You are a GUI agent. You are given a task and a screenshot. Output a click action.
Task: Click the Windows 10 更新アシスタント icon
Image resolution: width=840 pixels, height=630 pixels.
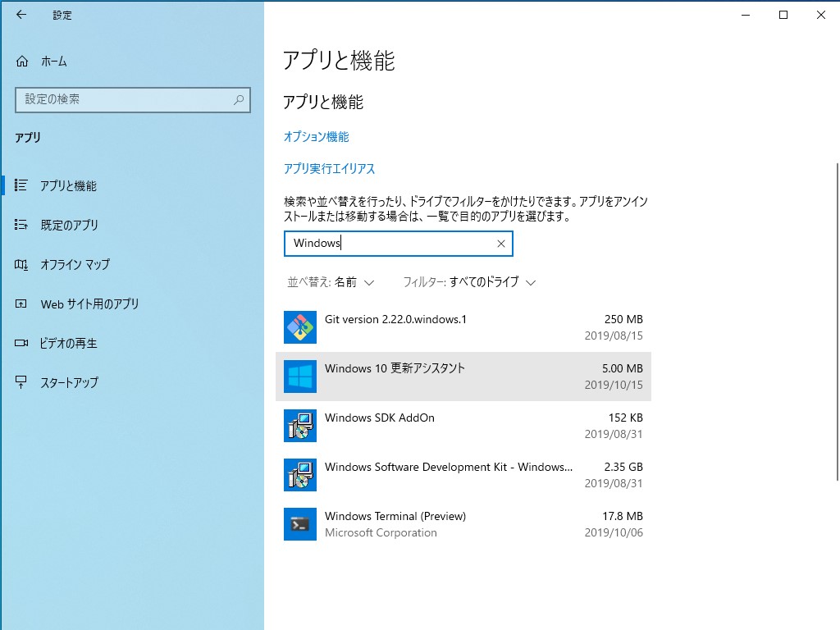click(x=299, y=377)
